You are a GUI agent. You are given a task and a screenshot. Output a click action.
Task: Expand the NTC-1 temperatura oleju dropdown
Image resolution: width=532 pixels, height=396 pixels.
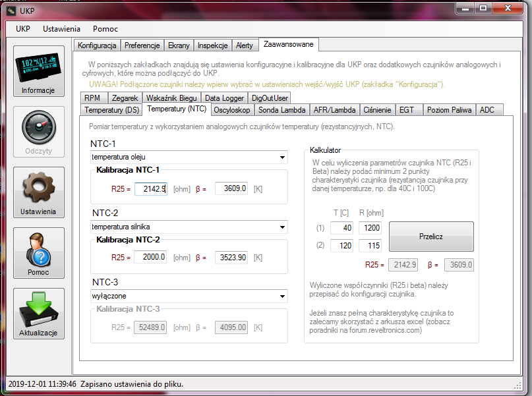(x=188, y=157)
